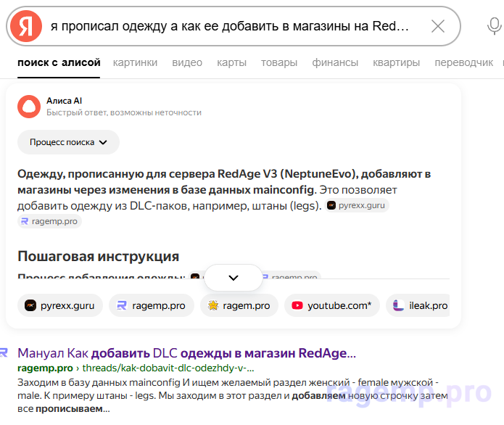Click the Алиса AI avatar icon
This screenshot has height=425, width=504.
(29, 107)
